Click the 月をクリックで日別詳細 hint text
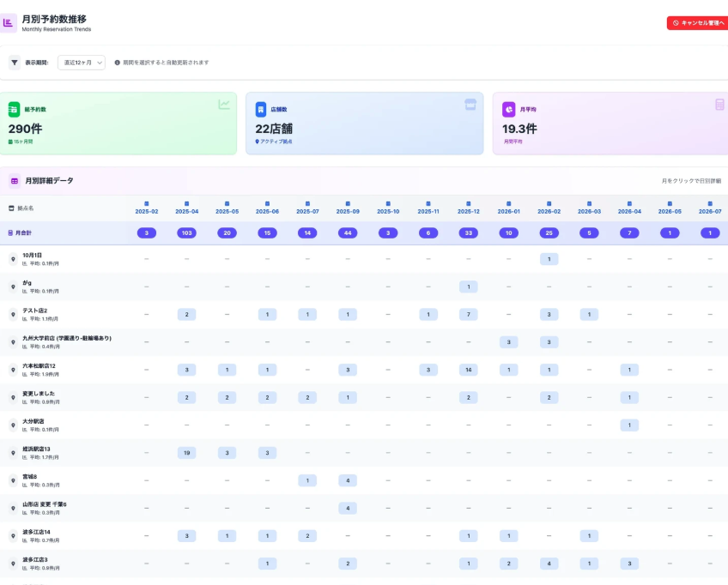Viewport: 728px width, 585px height. pos(691,181)
